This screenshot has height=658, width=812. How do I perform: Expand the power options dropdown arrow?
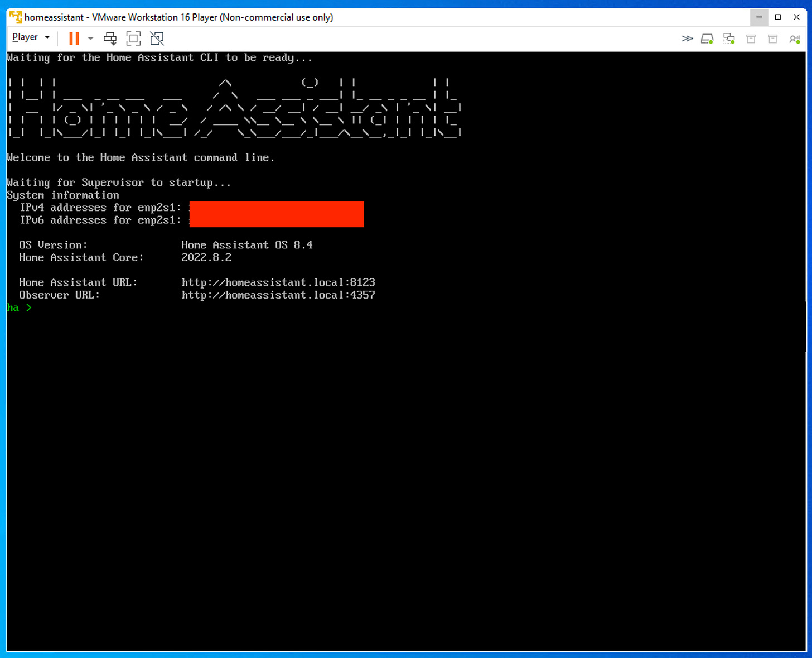click(90, 38)
